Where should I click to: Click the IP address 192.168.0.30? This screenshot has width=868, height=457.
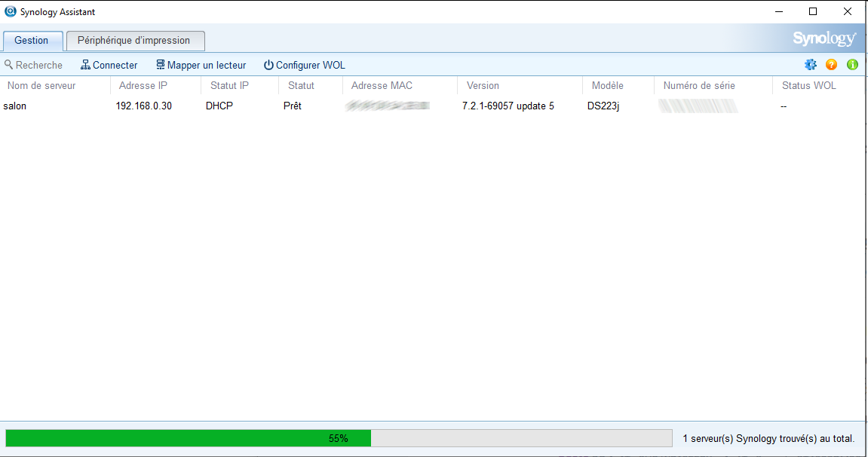143,106
